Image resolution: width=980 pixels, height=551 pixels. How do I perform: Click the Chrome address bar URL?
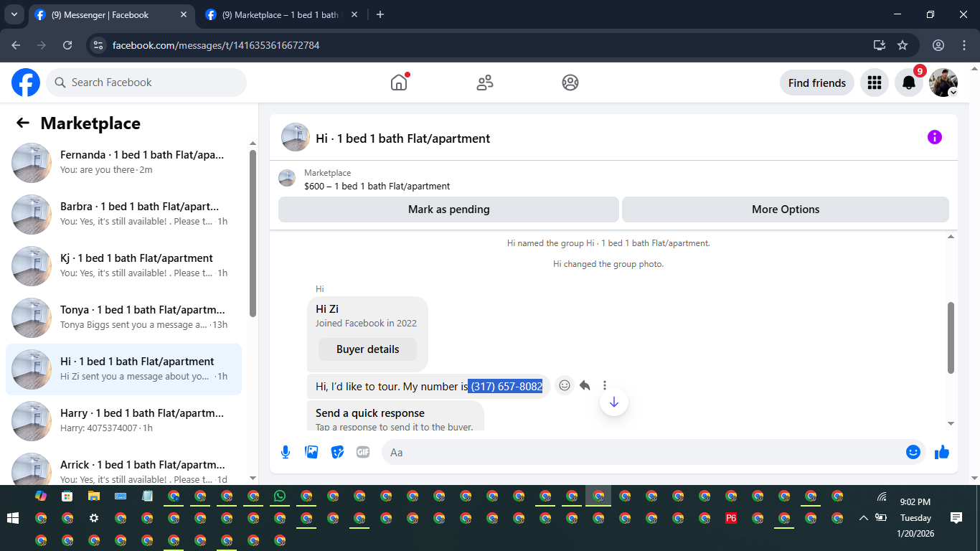coord(216,45)
